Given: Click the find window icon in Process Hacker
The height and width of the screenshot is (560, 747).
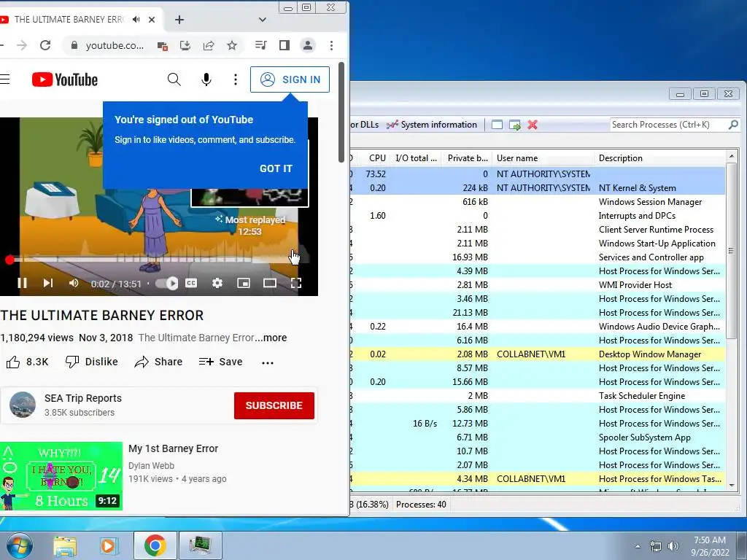Looking at the screenshot, I should click(497, 125).
